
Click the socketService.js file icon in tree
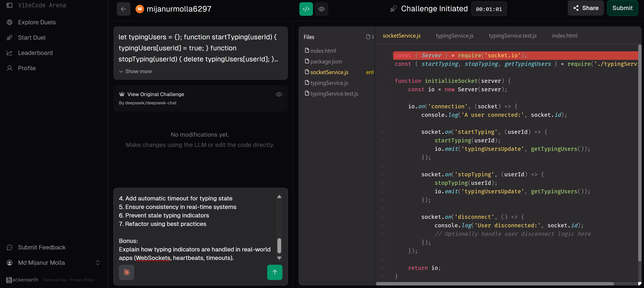[x=307, y=72]
